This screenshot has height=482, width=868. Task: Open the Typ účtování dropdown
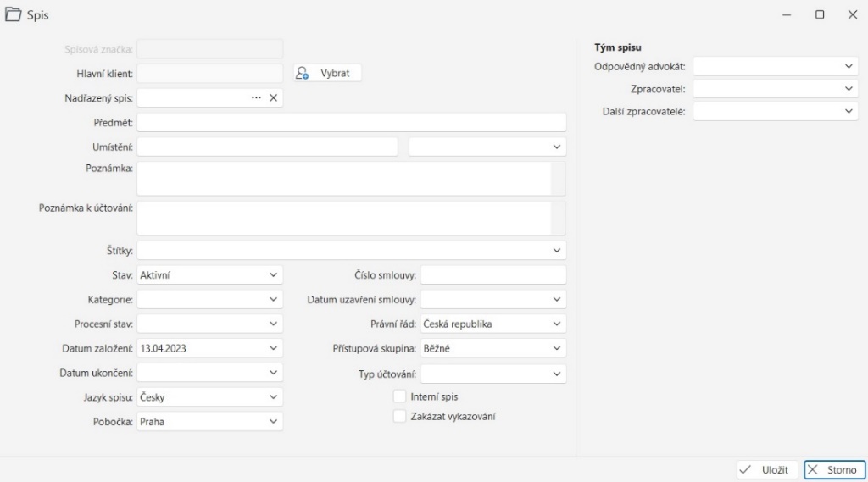click(557, 374)
